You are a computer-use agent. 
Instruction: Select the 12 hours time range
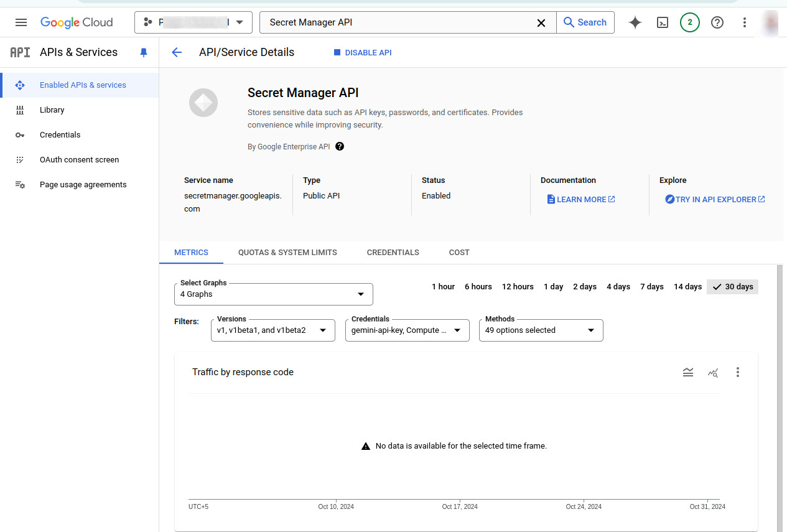(x=518, y=287)
